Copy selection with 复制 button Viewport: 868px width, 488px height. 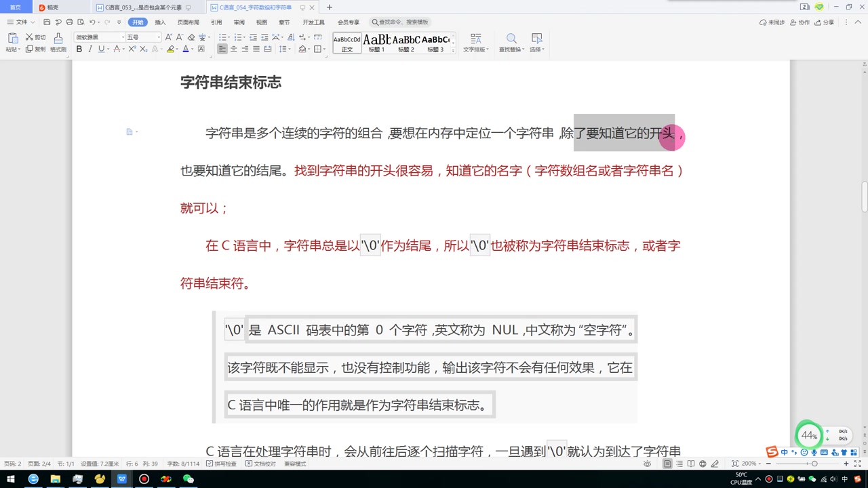tap(36, 49)
